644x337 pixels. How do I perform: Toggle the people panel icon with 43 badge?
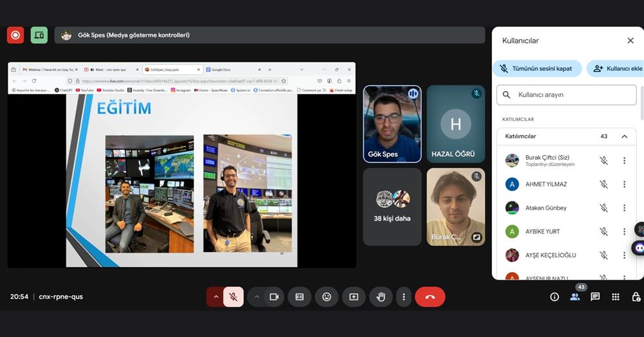click(x=575, y=297)
